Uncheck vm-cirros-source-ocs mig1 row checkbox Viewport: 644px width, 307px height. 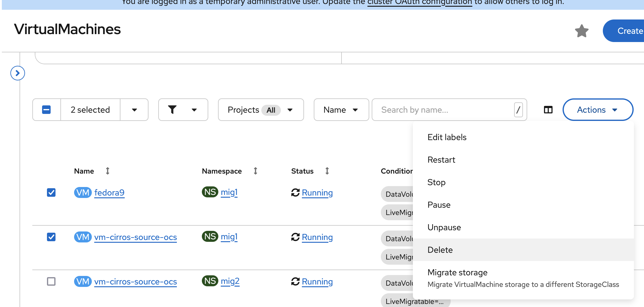coord(51,237)
